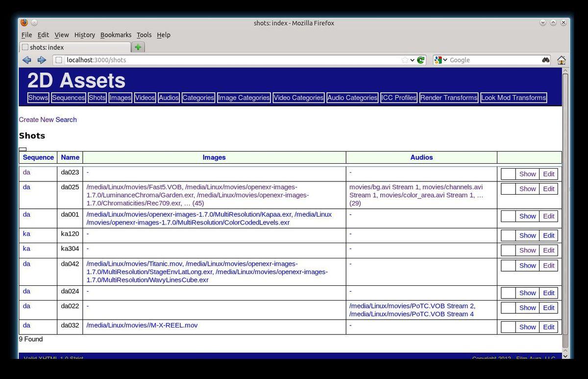Select the 'shots: index' browser tab
The image size is (588, 379).
coord(75,47)
